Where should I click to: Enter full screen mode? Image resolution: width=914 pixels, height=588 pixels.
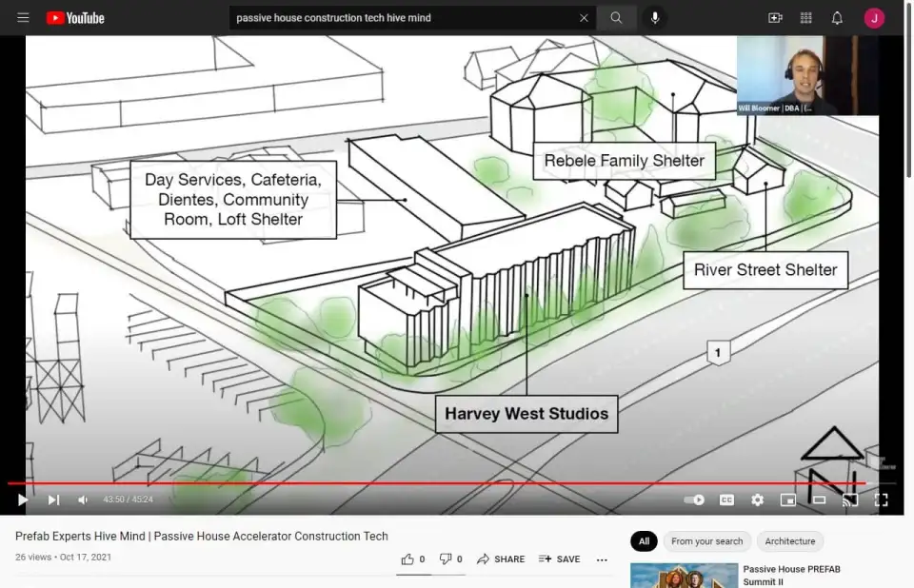pyautogui.click(x=881, y=500)
